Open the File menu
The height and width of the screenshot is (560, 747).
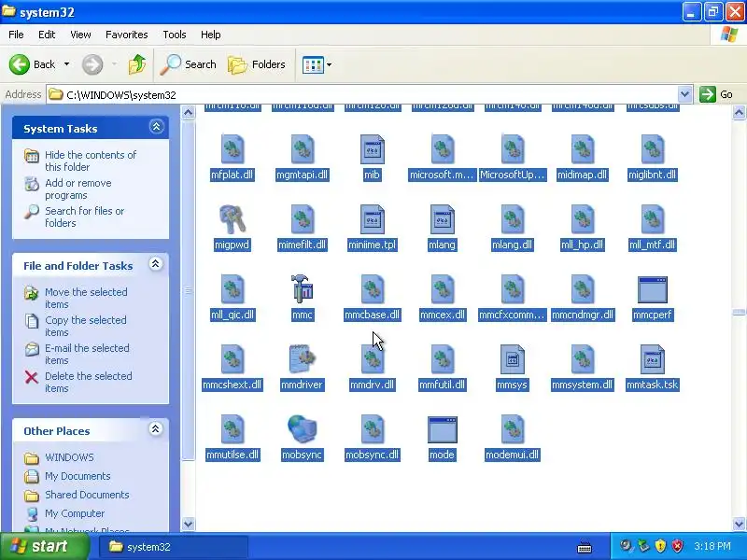click(16, 35)
